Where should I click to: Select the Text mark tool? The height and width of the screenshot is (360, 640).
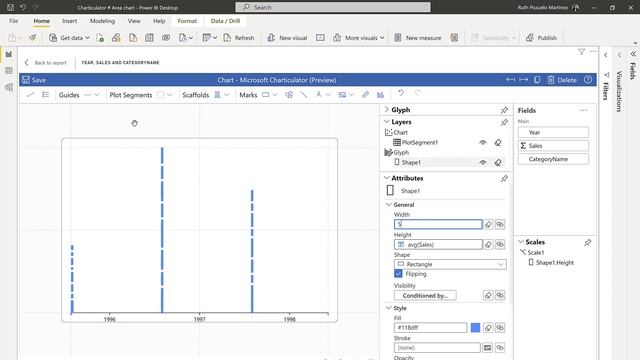pos(318,95)
